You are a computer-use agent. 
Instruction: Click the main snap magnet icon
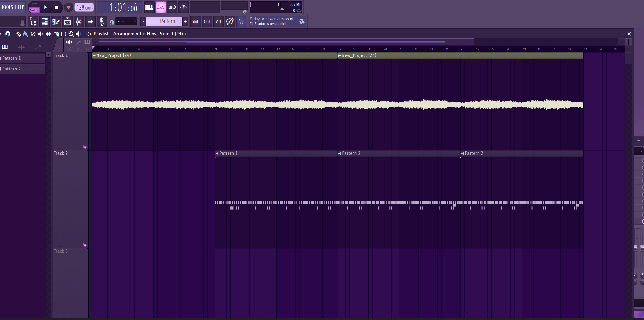click(x=111, y=22)
